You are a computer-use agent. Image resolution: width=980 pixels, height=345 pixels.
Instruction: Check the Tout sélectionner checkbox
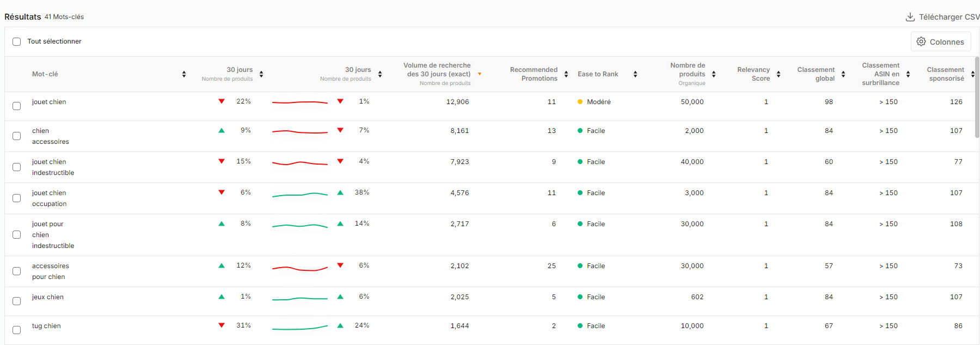17,41
